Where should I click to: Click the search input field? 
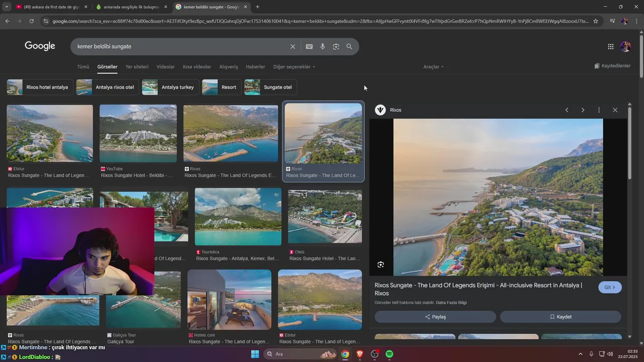pos(181,46)
